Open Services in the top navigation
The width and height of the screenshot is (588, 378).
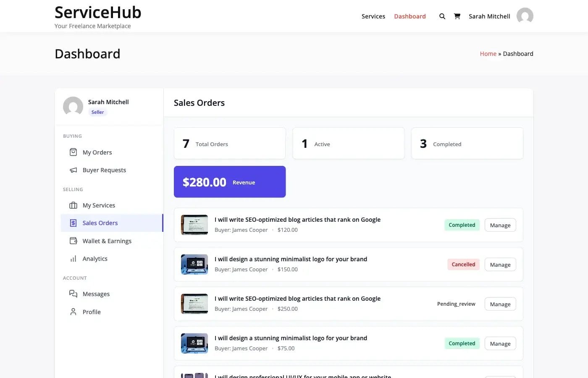click(373, 16)
